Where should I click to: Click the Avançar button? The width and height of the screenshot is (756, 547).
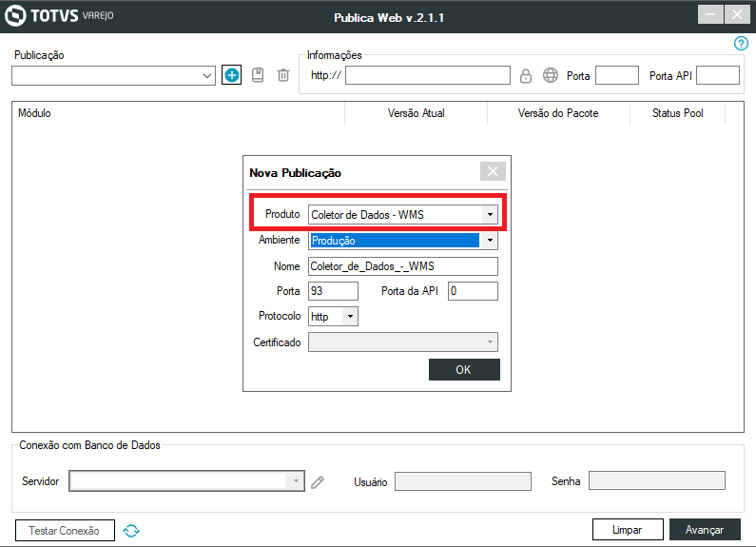tap(705, 530)
